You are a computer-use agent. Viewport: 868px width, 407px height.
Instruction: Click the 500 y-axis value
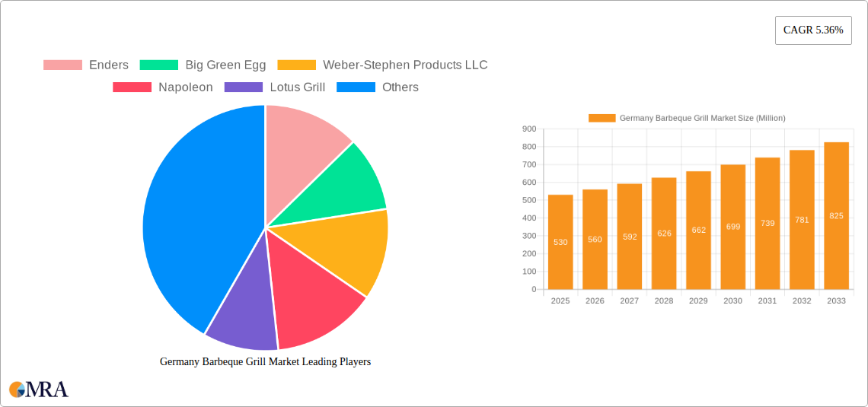(x=529, y=200)
